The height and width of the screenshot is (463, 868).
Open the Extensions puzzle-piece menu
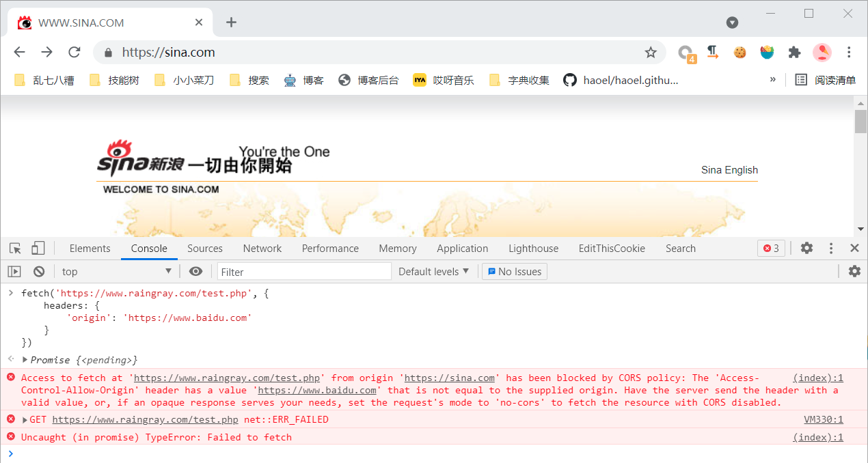[x=794, y=52]
